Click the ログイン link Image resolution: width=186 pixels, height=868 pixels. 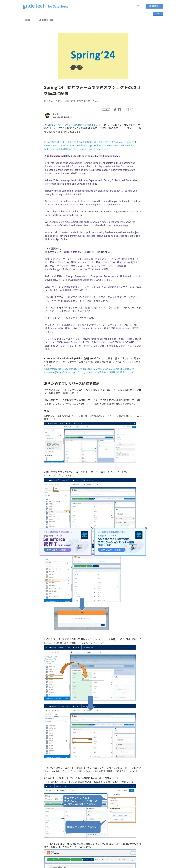click(138, 6)
